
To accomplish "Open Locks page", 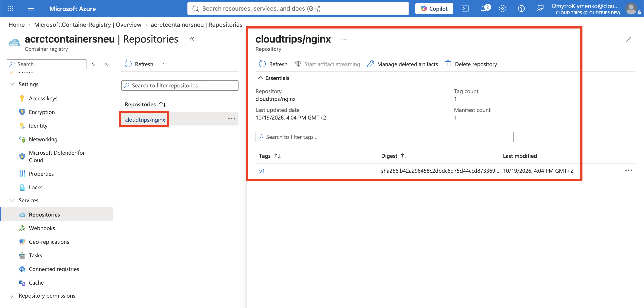I will coord(36,187).
